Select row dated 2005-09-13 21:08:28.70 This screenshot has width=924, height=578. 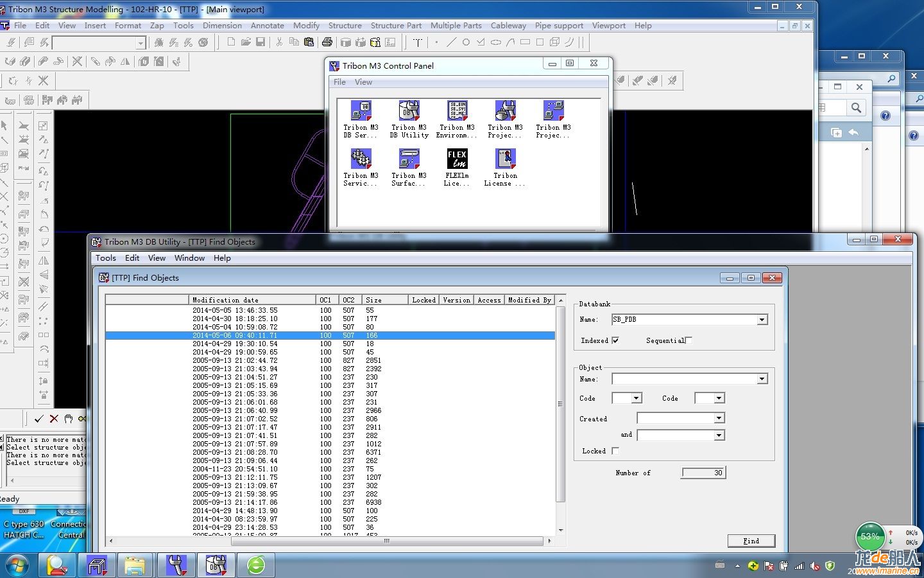[330, 452]
